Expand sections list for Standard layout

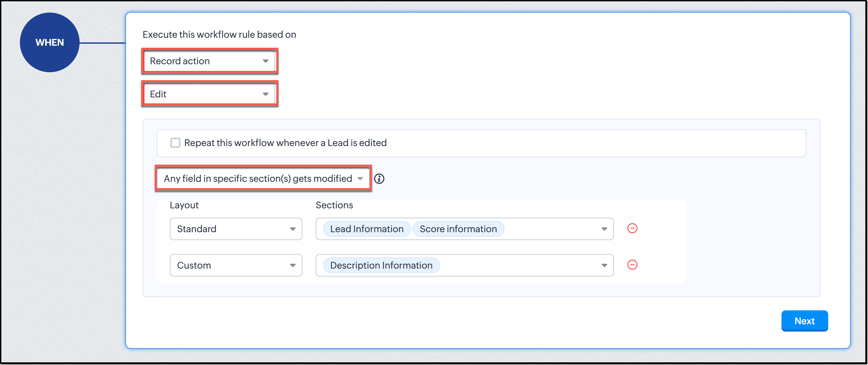604,229
